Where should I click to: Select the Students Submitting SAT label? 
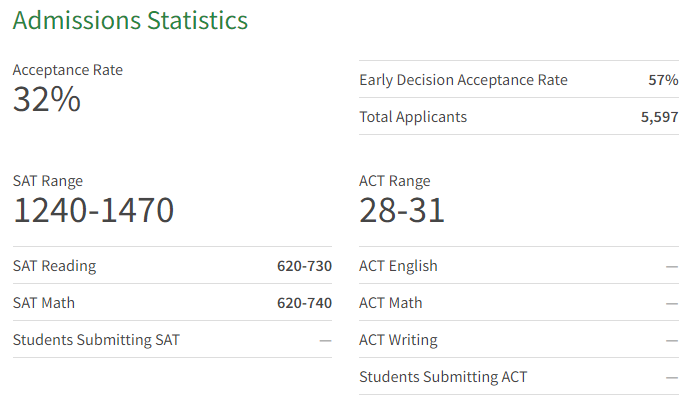96,340
